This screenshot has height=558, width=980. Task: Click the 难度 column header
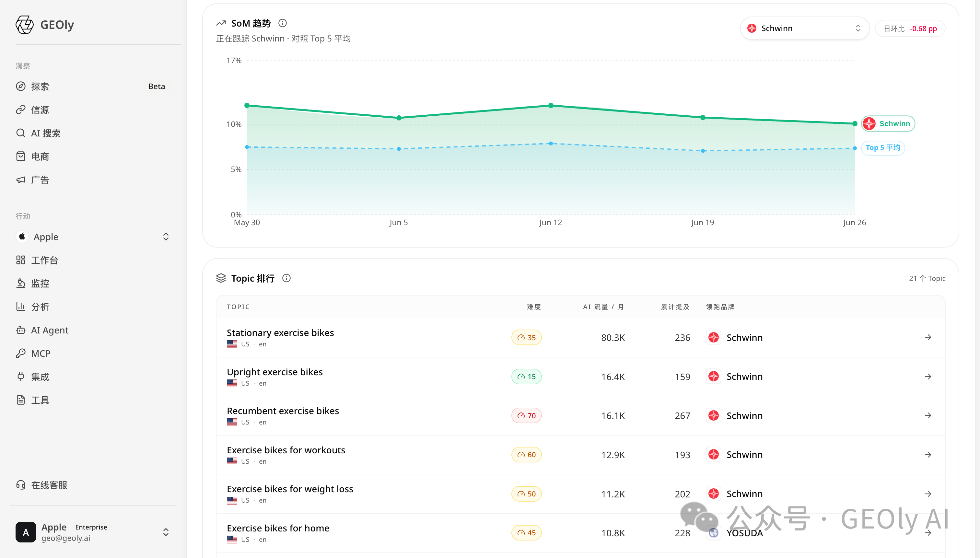(x=533, y=307)
